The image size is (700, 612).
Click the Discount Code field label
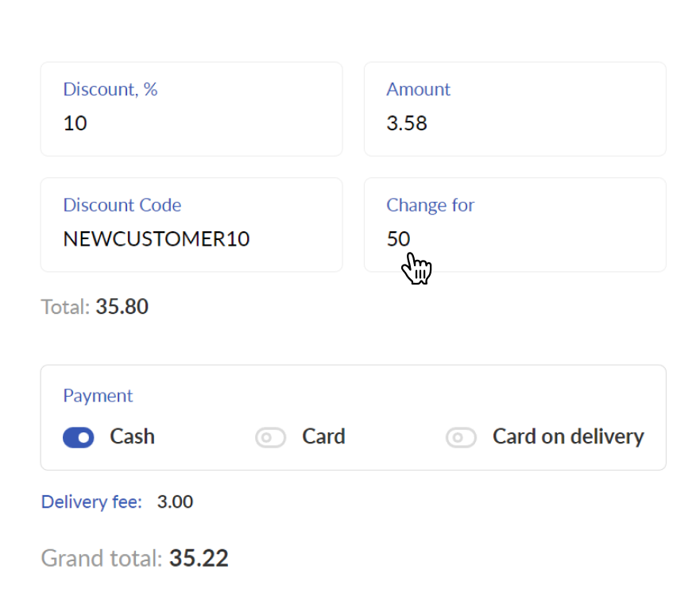122,205
